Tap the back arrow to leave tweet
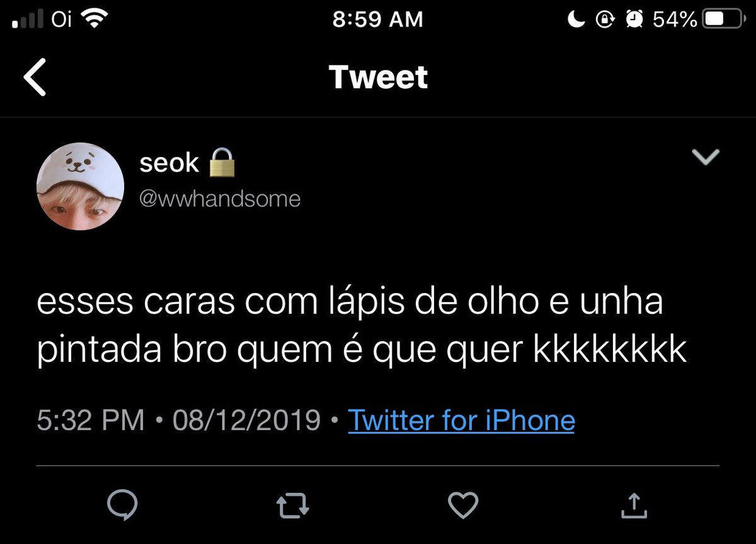Screen dimensions: 756x544 (x=34, y=77)
